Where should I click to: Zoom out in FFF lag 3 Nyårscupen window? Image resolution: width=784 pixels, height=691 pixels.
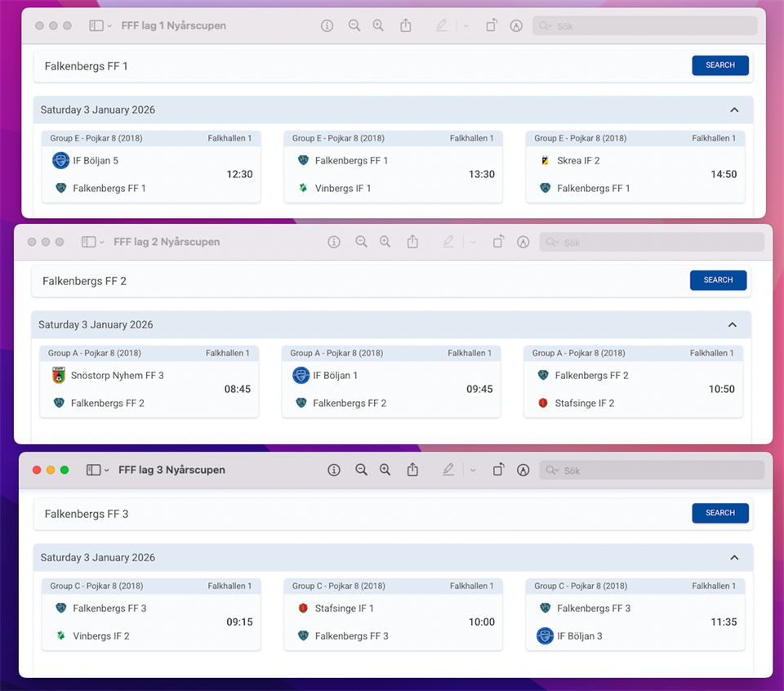tap(361, 470)
